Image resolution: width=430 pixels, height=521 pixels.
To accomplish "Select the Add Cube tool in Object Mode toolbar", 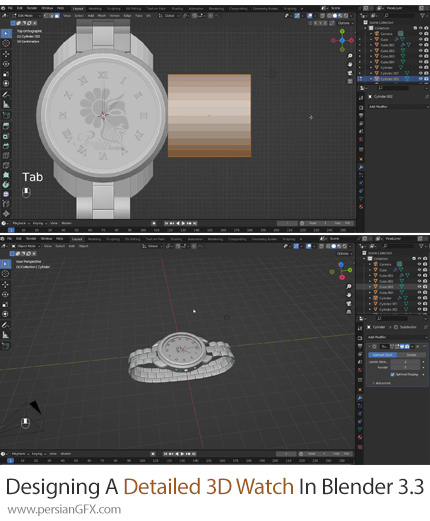I will tap(6, 346).
